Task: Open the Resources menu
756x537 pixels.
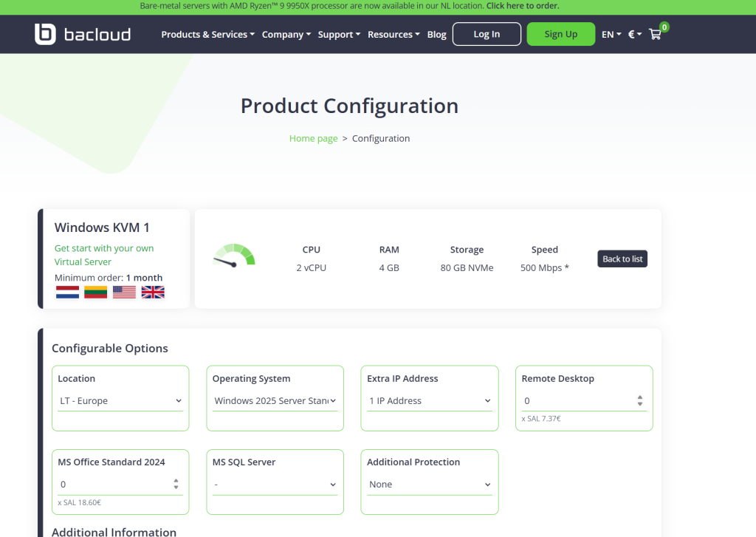Action: click(394, 34)
